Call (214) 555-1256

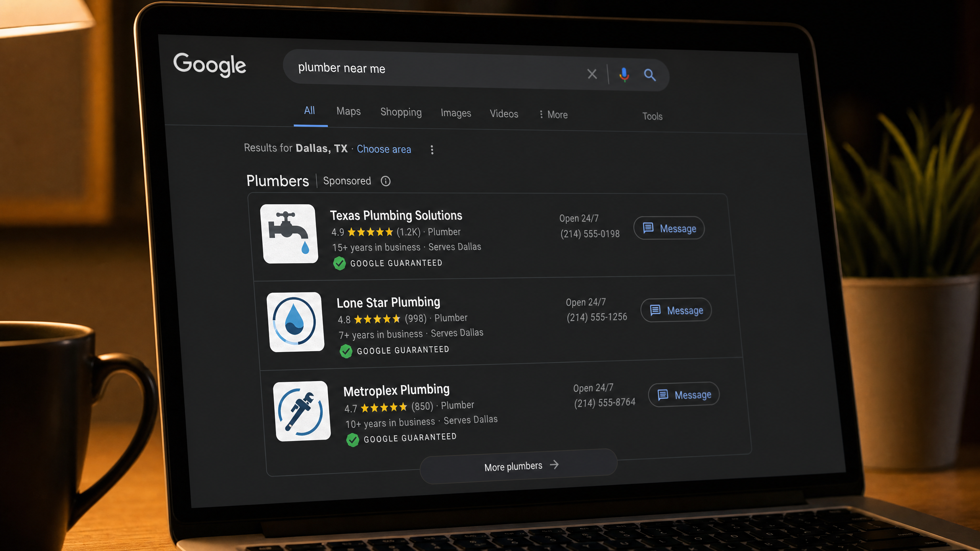(x=597, y=317)
